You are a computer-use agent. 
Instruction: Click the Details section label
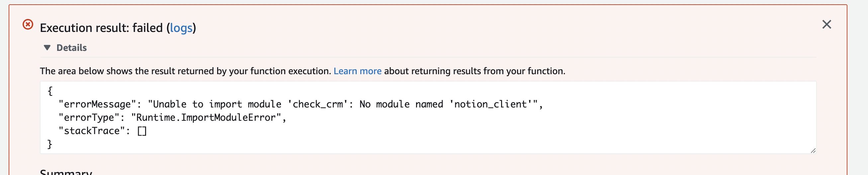tap(71, 48)
